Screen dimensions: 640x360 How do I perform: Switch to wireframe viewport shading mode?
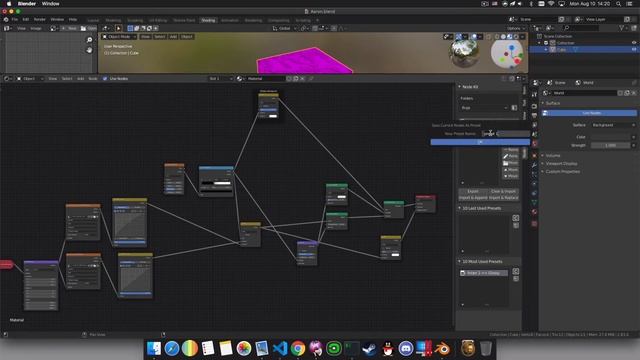[x=497, y=37]
